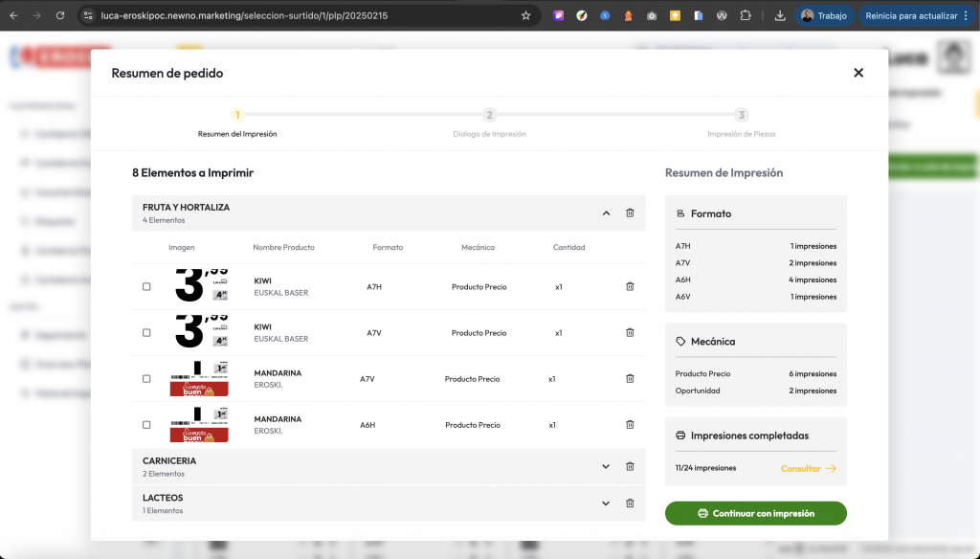Check the MANDARINA A7V row checkbox

[x=146, y=378]
